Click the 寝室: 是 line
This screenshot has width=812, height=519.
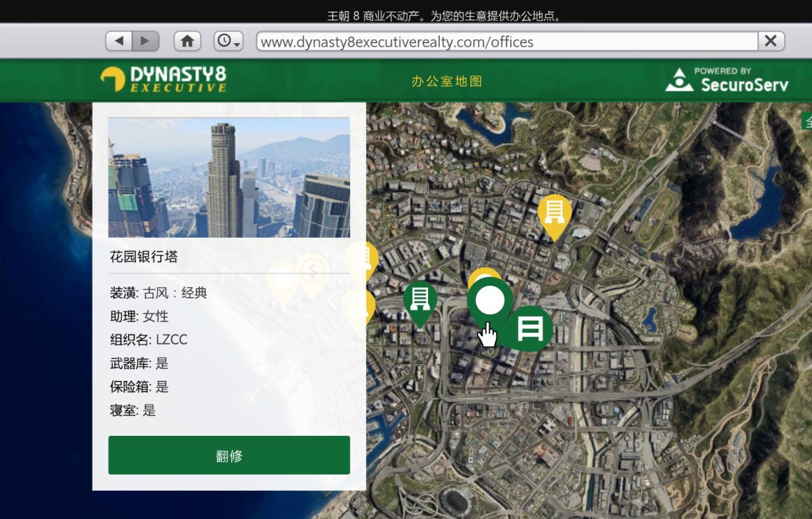coord(133,410)
